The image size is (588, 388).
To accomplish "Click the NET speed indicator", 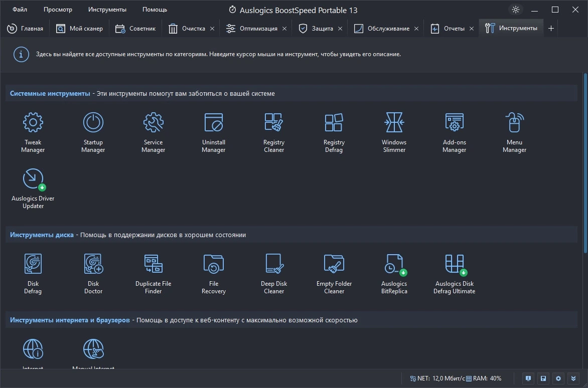I will click(x=437, y=378).
